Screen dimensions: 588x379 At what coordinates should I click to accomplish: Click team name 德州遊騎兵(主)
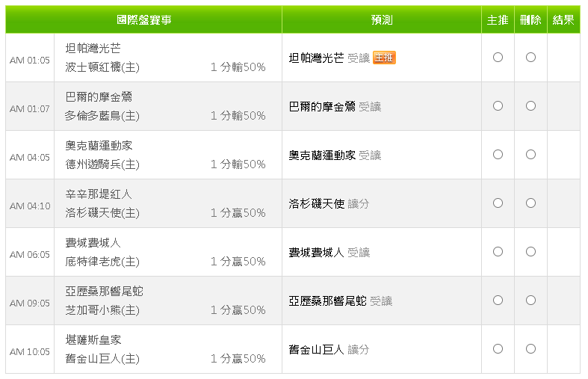click(x=102, y=164)
